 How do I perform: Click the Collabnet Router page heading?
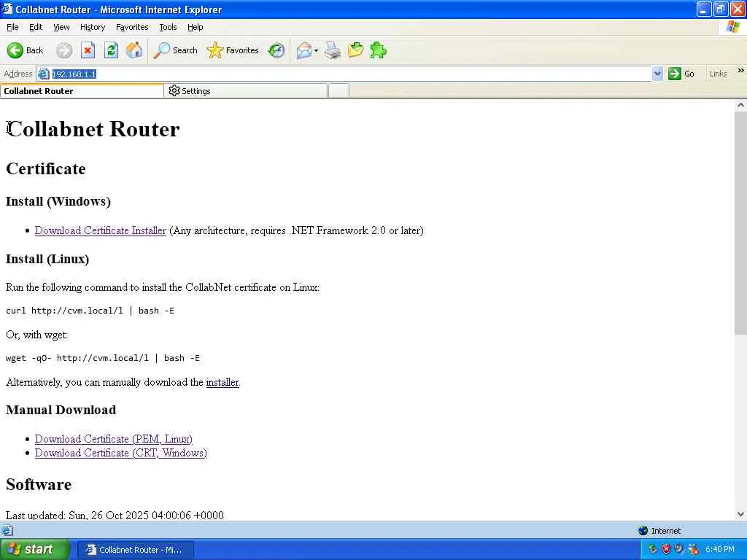[93, 129]
